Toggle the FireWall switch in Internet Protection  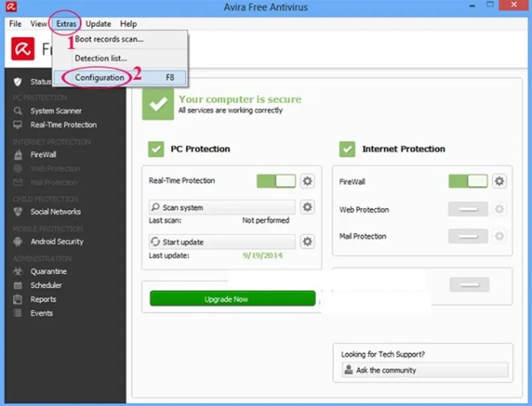coord(468,181)
